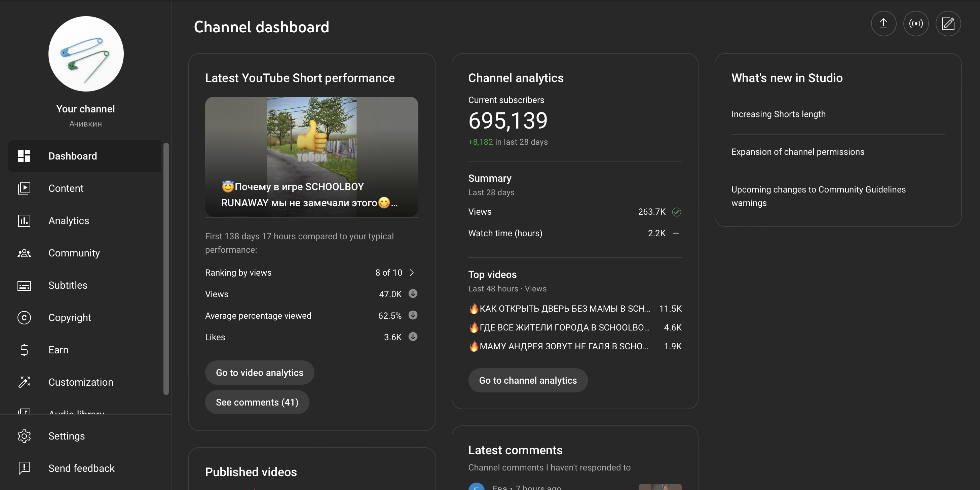Open Customization in the sidebar menu
Image resolution: width=980 pixels, height=490 pixels.
tap(84, 382)
